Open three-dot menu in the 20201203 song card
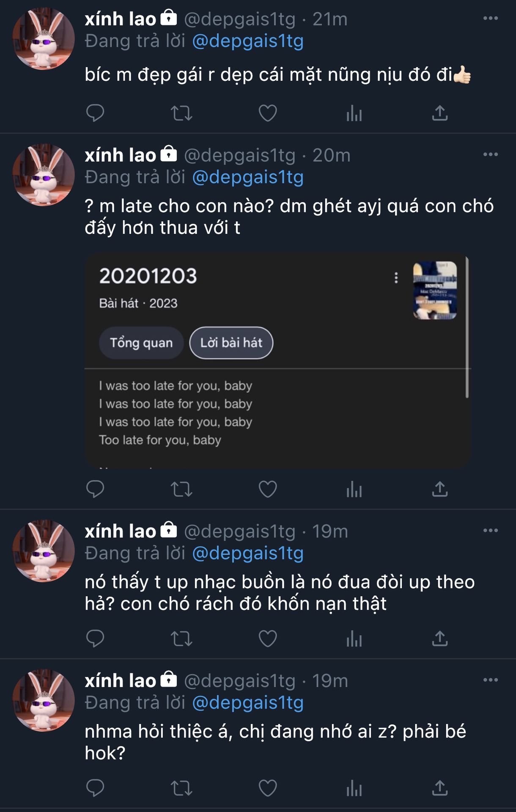This screenshot has height=812, width=516. click(396, 278)
